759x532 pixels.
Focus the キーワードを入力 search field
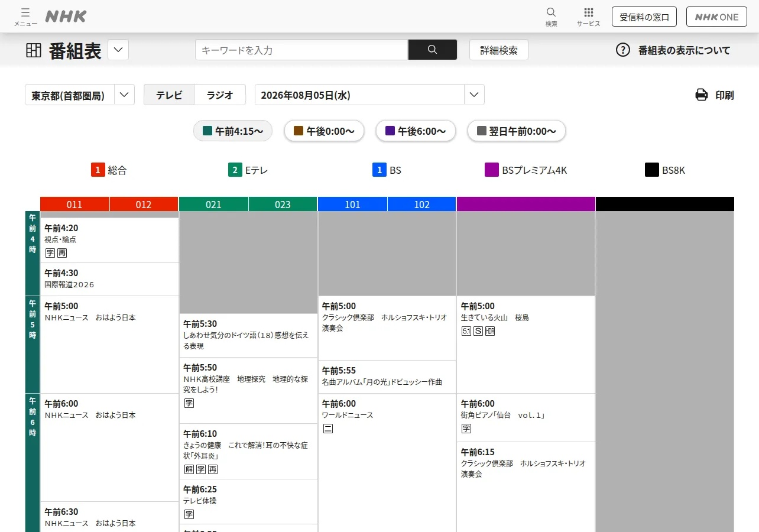click(301, 50)
